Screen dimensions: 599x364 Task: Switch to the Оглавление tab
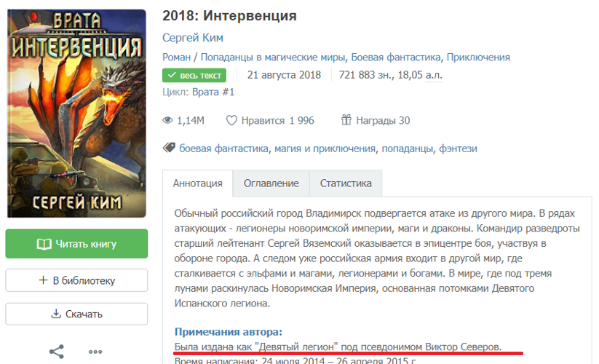point(271,183)
